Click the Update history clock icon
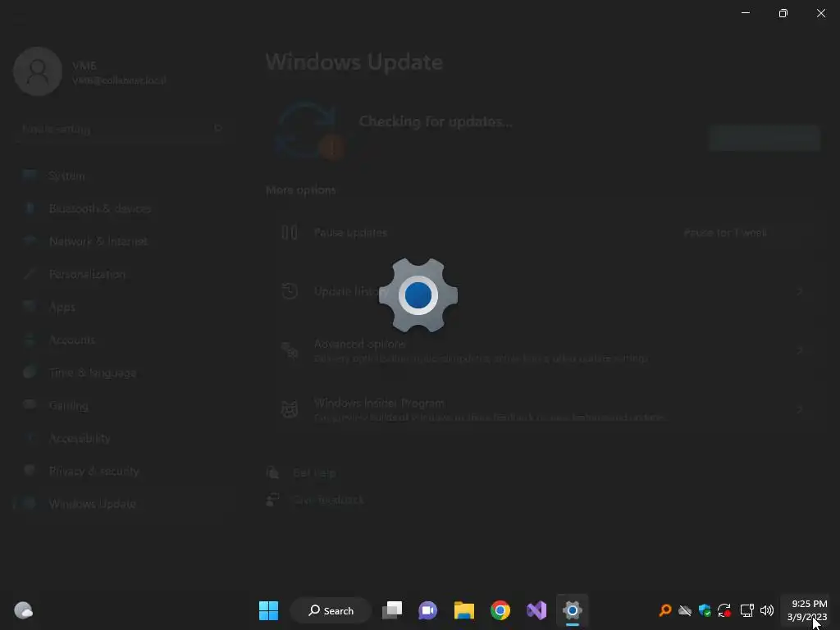Screen dimensions: 840x630 pos(290,291)
